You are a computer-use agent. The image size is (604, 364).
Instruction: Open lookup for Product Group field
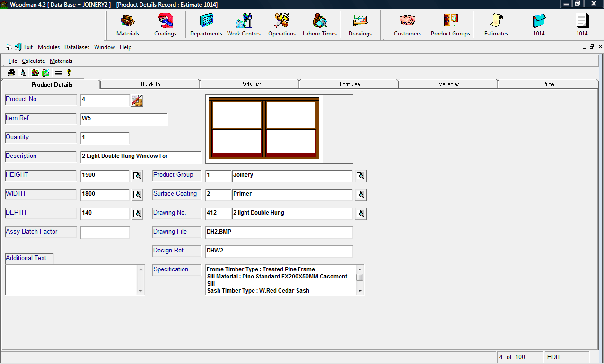tap(360, 176)
